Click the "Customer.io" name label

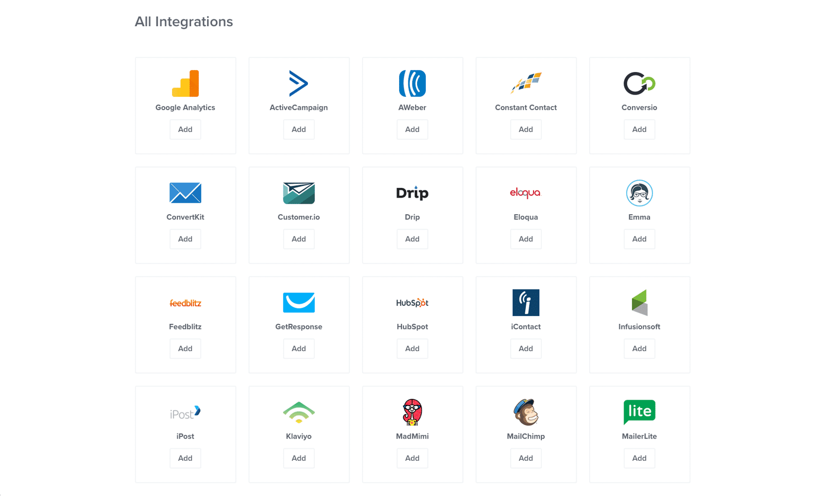click(299, 217)
